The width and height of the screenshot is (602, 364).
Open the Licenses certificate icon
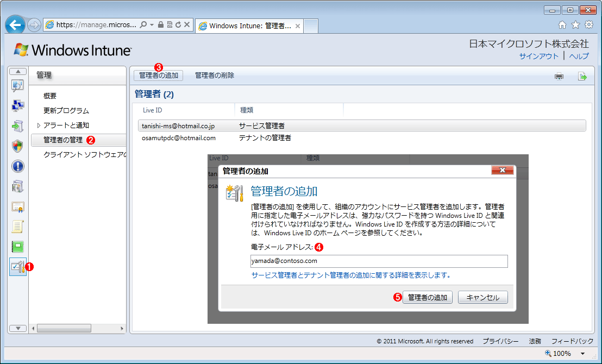click(18, 207)
